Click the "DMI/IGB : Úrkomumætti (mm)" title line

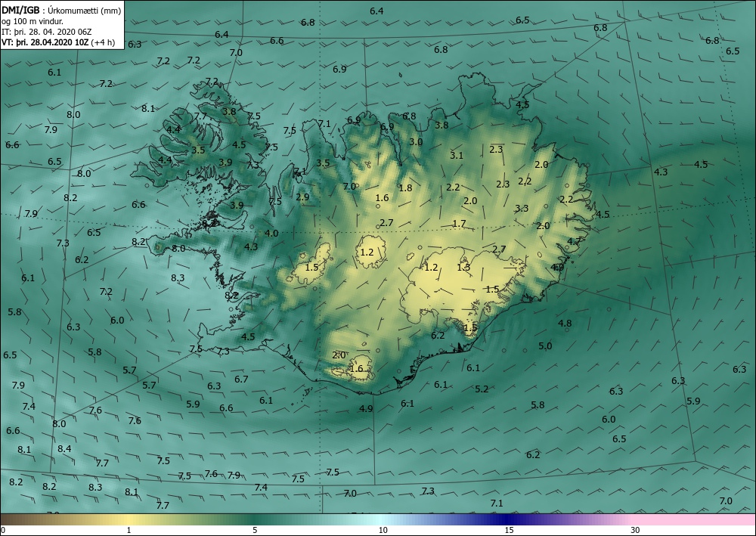(61, 11)
